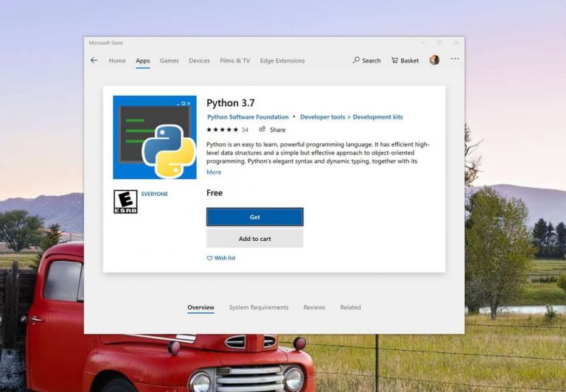The height and width of the screenshot is (392, 566).
Task: Open the user profile avatar
Action: click(435, 60)
